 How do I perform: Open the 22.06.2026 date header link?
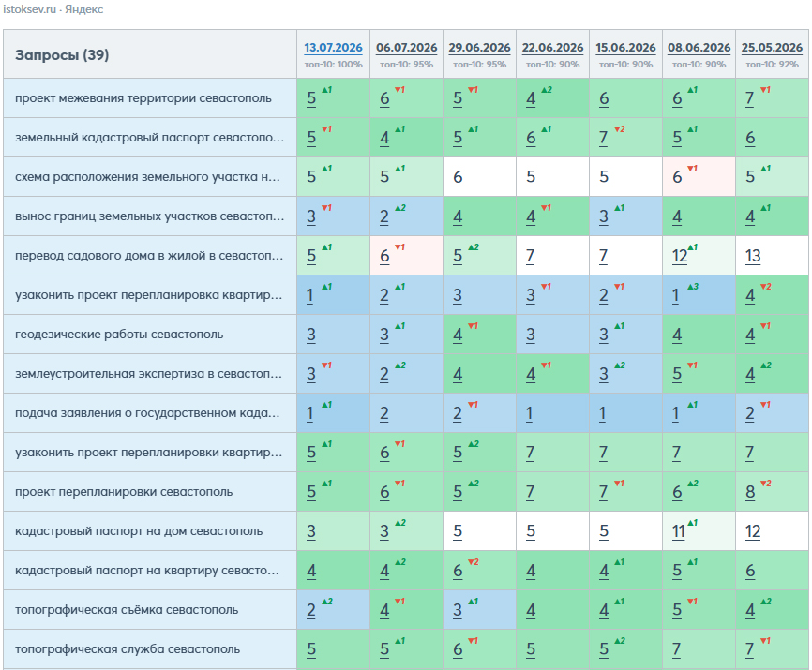tap(552, 48)
